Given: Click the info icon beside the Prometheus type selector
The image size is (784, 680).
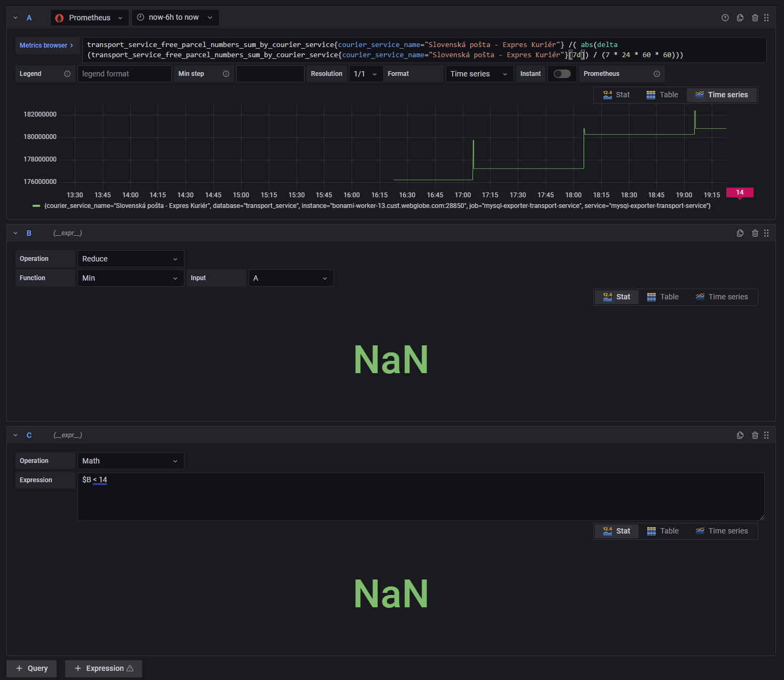Looking at the screenshot, I should pos(657,74).
